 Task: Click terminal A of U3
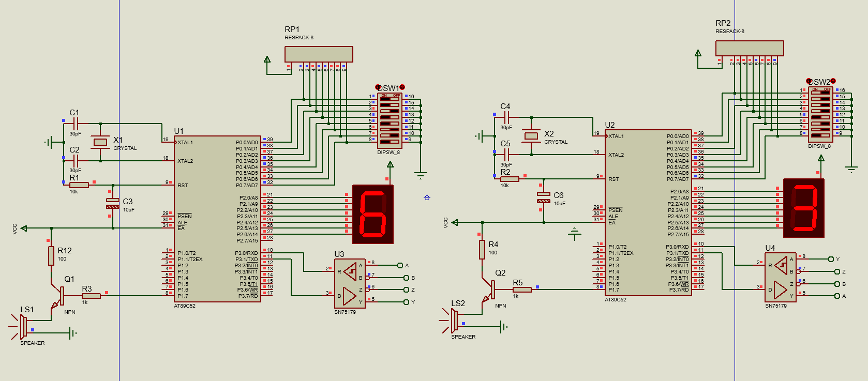coord(400,265)
